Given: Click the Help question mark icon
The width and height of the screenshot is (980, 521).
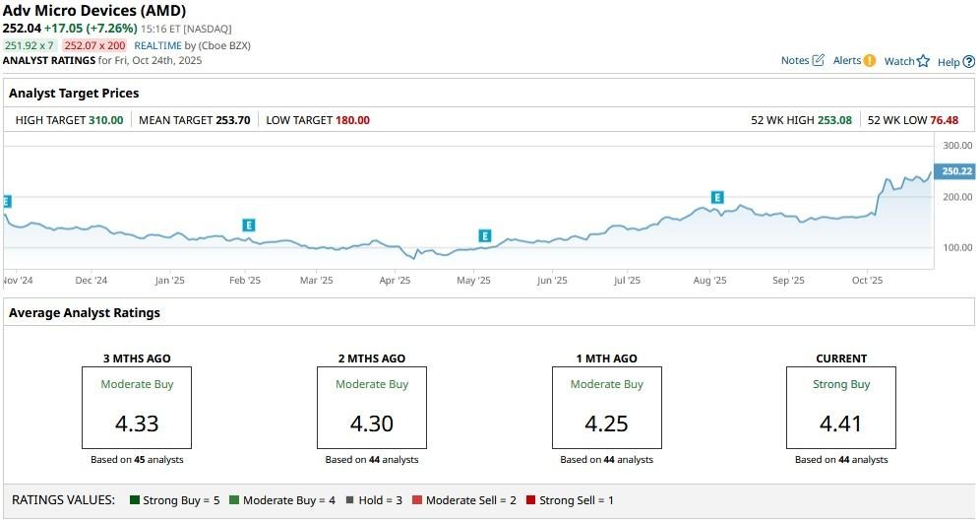Looking at the screenshot, I should click(x=969, y=62).
